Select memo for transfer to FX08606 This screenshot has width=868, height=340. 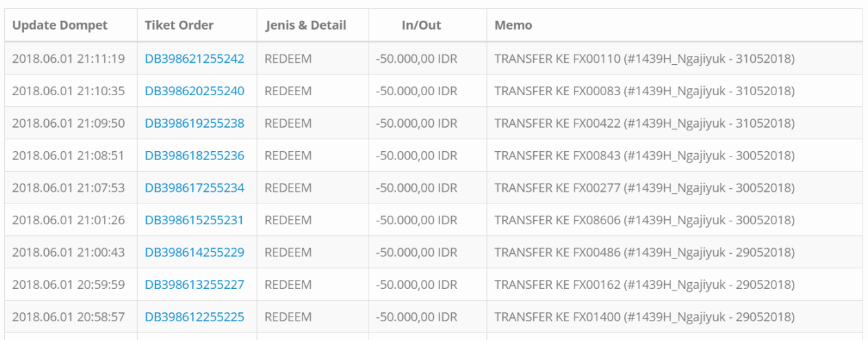click(x=645, y=221)
